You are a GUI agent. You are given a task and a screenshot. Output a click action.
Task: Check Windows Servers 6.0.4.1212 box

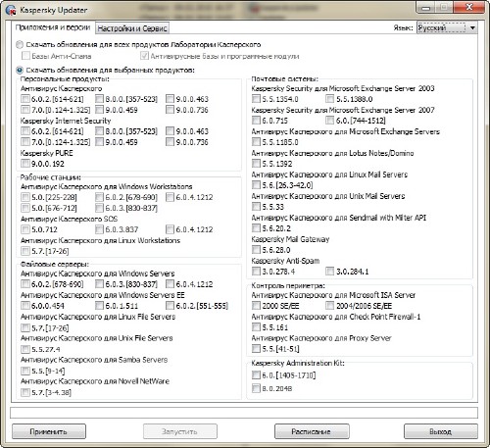tap(170, 284)
